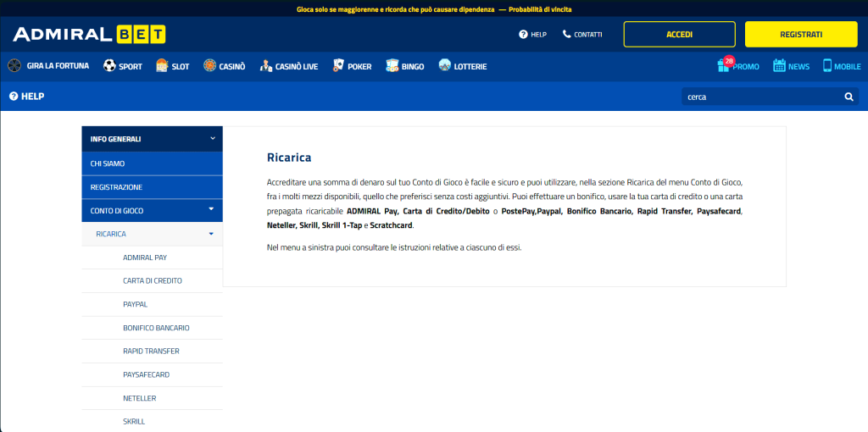This screenshot has width=868, height=432.
Task: Open Poker cards icon
Action: 339,66
